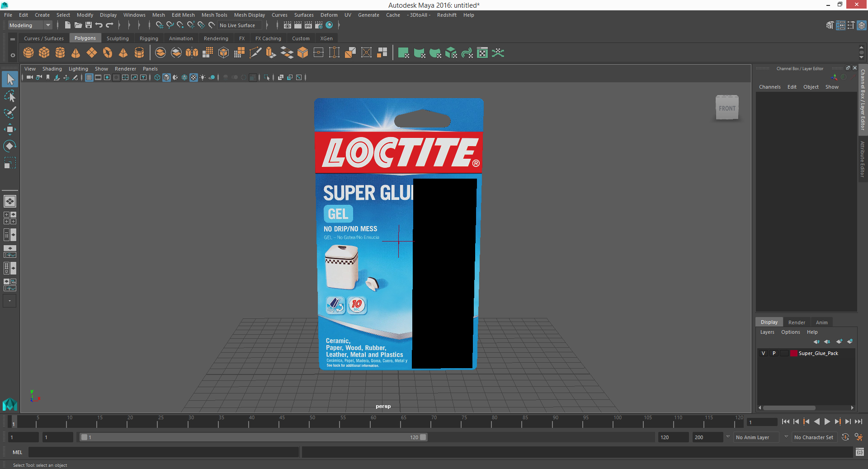
Task: Open the Modeling menu set dropdown
Action: coord(30,25)
